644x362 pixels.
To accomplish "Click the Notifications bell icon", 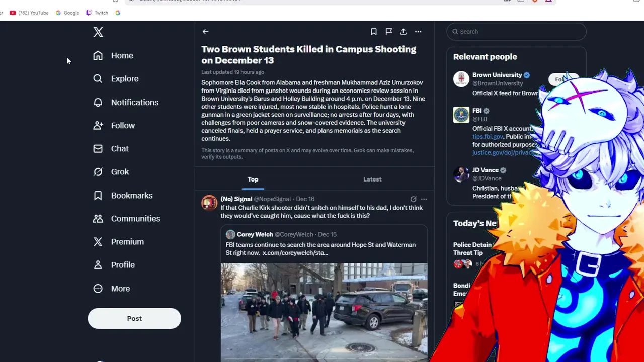I will coord(98,102).
